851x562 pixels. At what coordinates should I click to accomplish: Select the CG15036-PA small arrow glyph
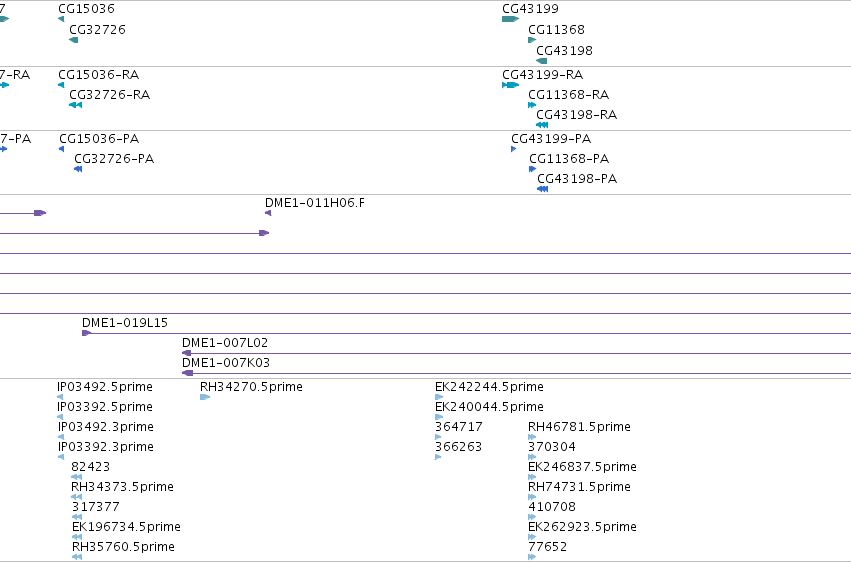[61, 149]
